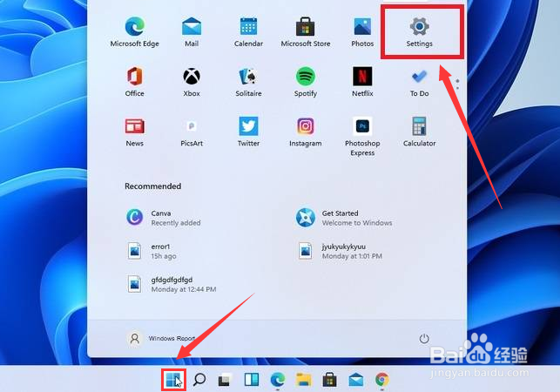Open Microsoft Store in pinned apps
This screenshot has height=392, width=560.
(x=306, y=32)
